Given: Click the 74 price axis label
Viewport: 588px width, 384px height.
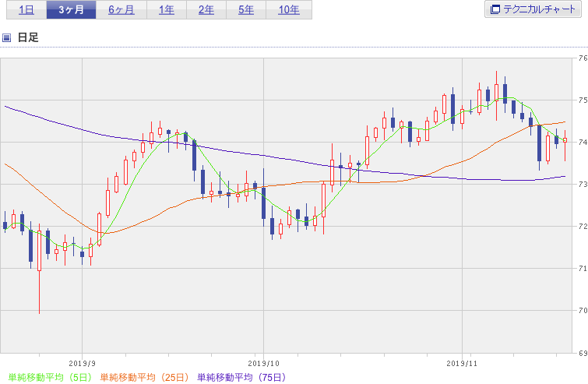Looking at the screenshot, I should coord(583,142).
